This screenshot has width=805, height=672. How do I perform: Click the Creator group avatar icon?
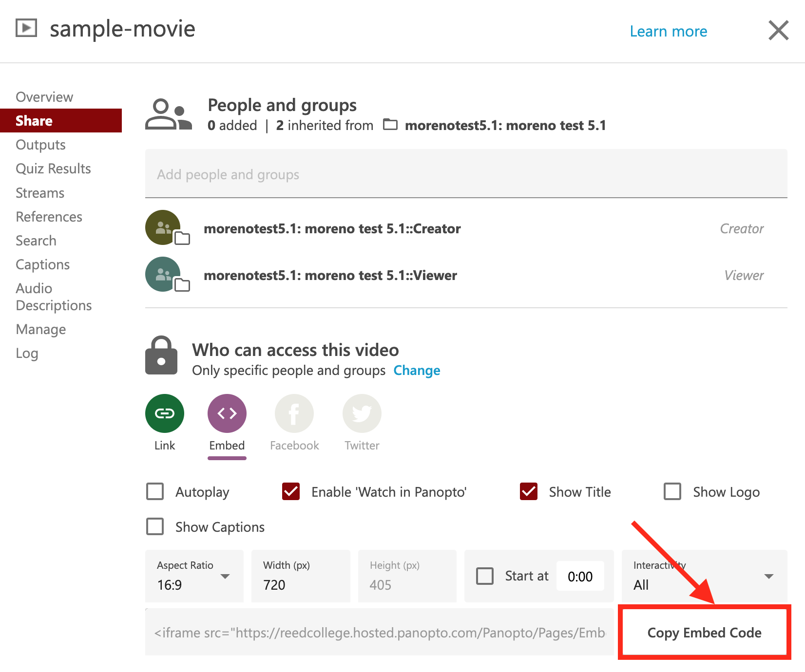(x=163, y=227)
